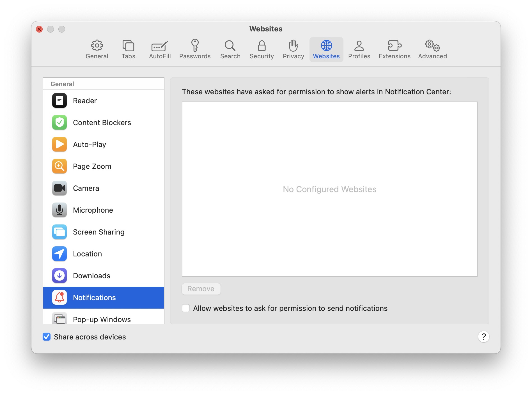Screen dimensions: 532x395
Task: Open the Advanced gears tab
Action: pyautogui.click(x=432, y=50)
